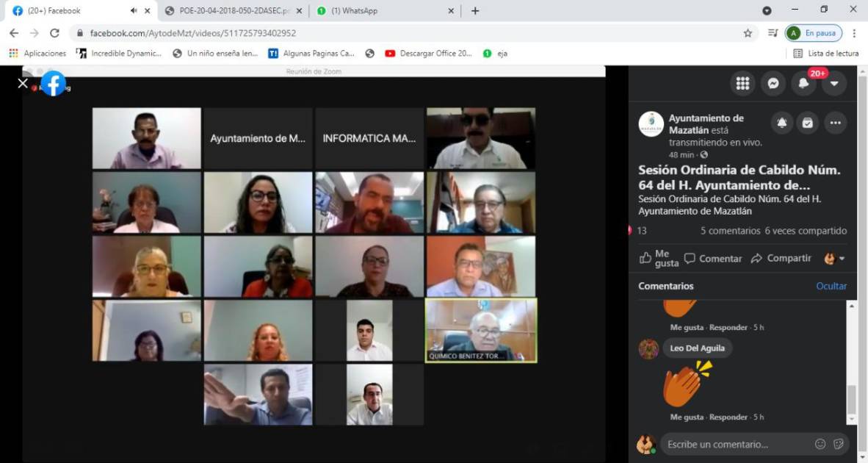Click the Facebook logo over the video
The image size is (868, 463).
53,84
